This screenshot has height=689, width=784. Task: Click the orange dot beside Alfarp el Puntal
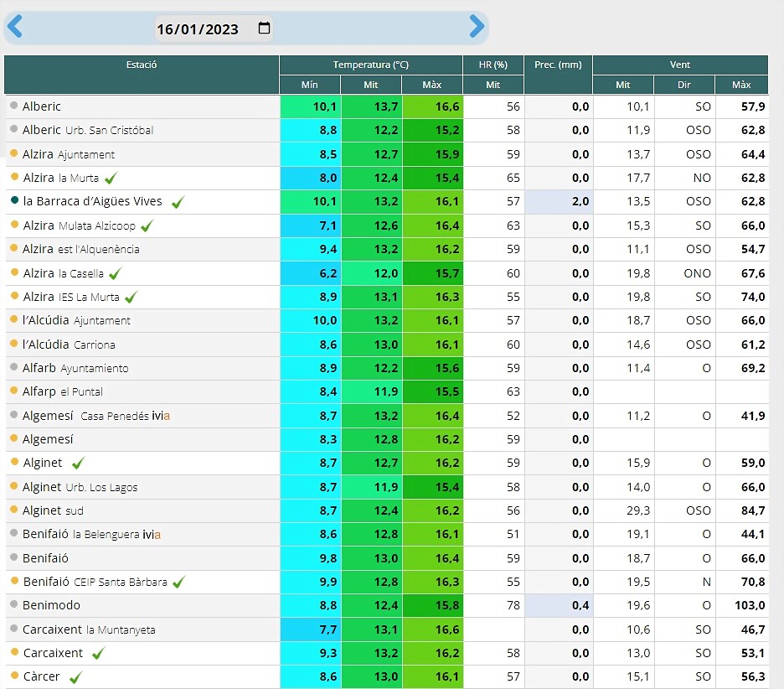click(x=14, y=391)
